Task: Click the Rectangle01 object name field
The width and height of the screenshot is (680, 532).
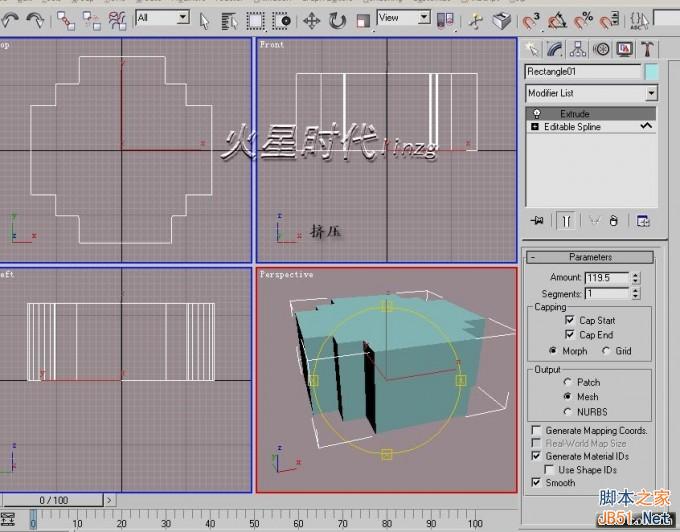Action: [x=582, y=72]
